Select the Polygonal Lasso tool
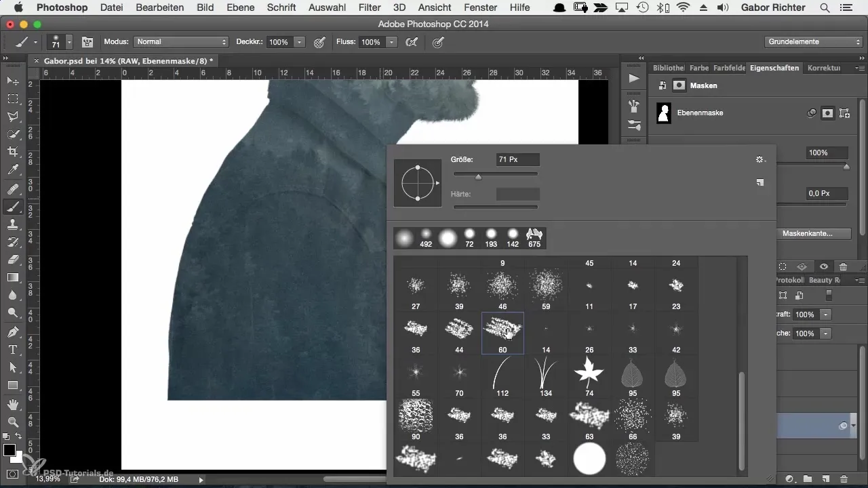This screenshot has width=868, height=488. pyautogui.click(x=13, y=117)
